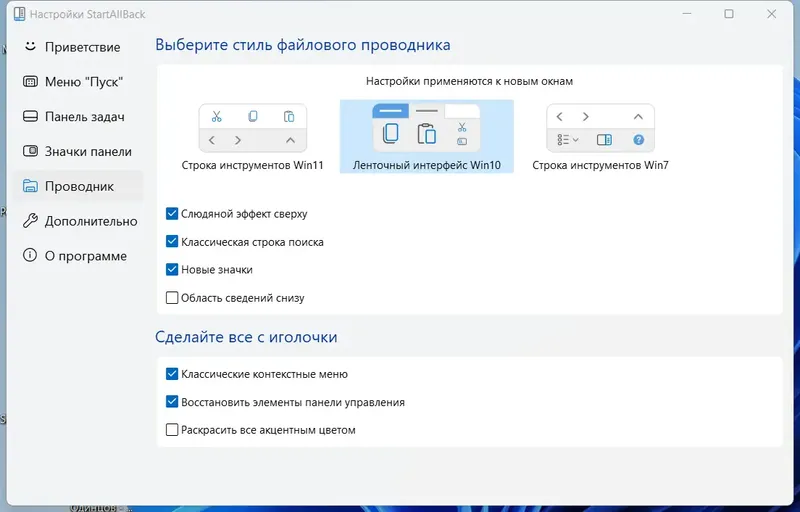
Task: Uncheck Классические контекстные меню
Action: 172,374
